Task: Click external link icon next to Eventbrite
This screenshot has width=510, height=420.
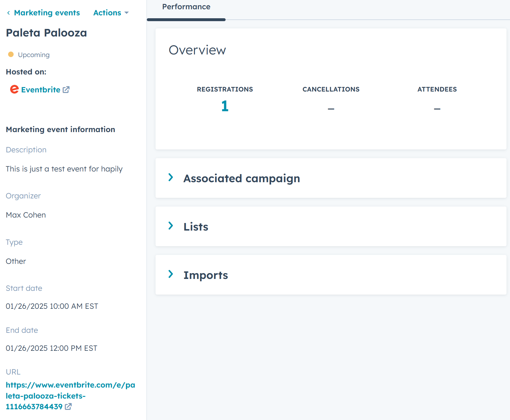Action: pos(66,90)
